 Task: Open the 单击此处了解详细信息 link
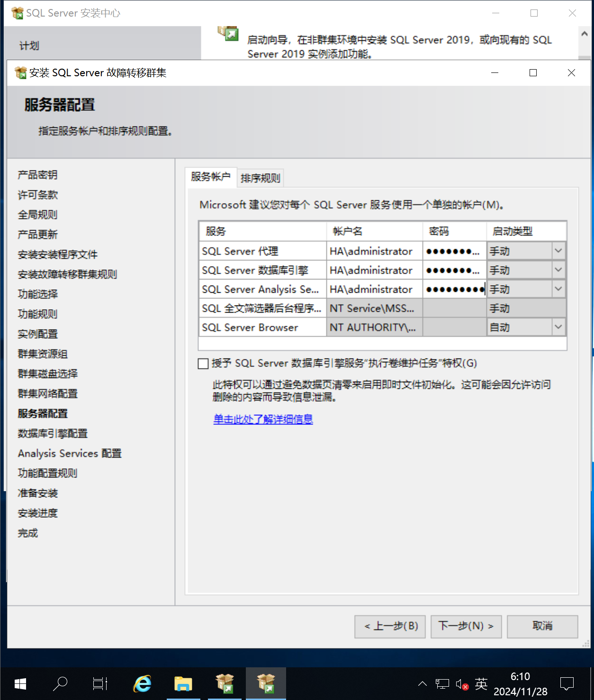[263, 419]
